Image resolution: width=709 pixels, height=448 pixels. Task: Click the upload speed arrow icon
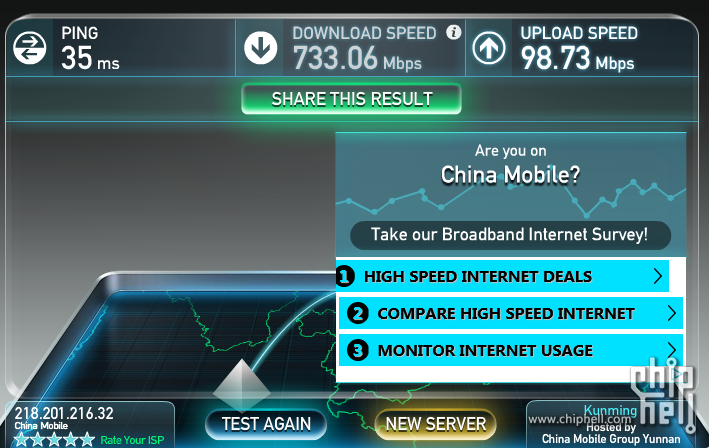[x=489, y=47]
